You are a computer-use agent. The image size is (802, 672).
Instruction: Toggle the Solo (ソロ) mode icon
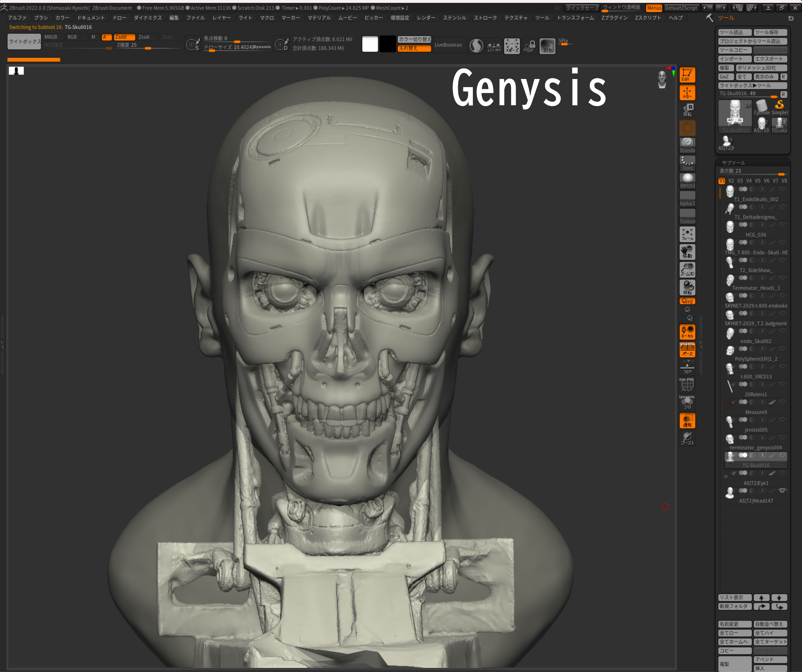click(687, 403)
